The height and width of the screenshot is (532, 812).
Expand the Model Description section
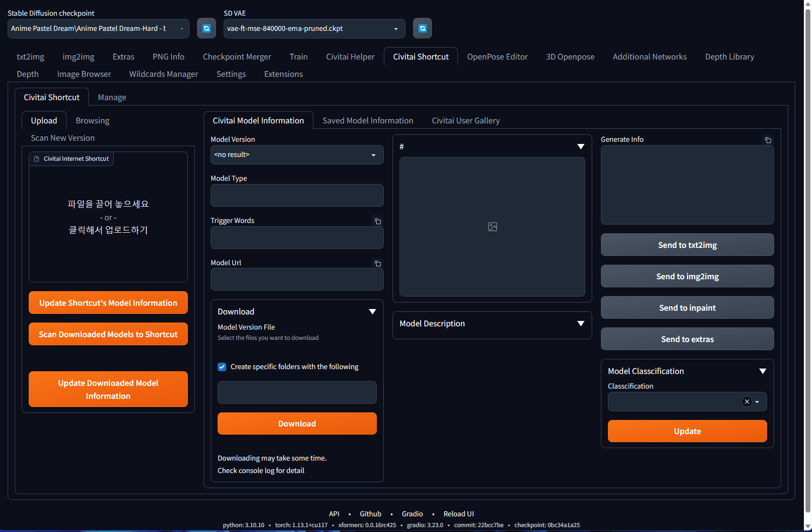tap(581, 324)
